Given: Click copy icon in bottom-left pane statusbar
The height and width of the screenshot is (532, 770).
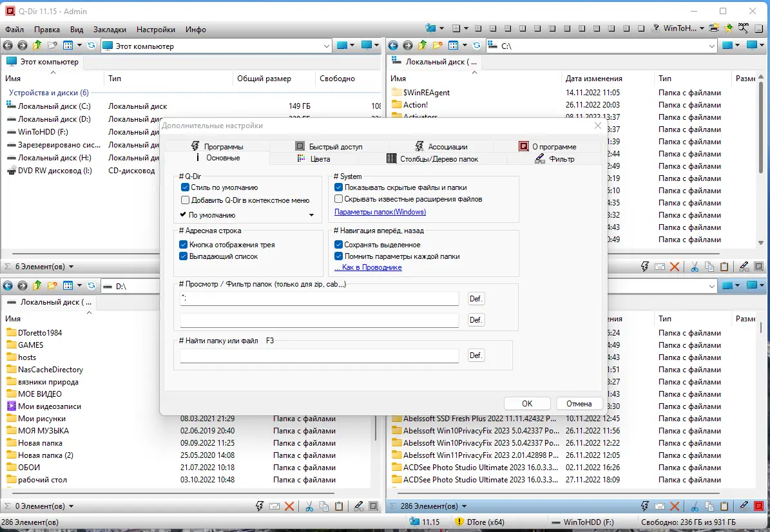Looking at the screenshot, I should point(324,506).
